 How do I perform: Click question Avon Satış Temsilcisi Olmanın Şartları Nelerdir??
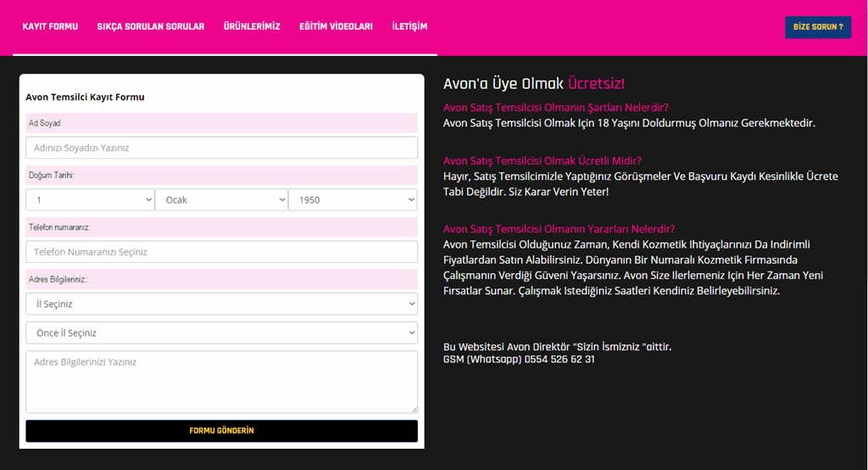tap(556, 108)
